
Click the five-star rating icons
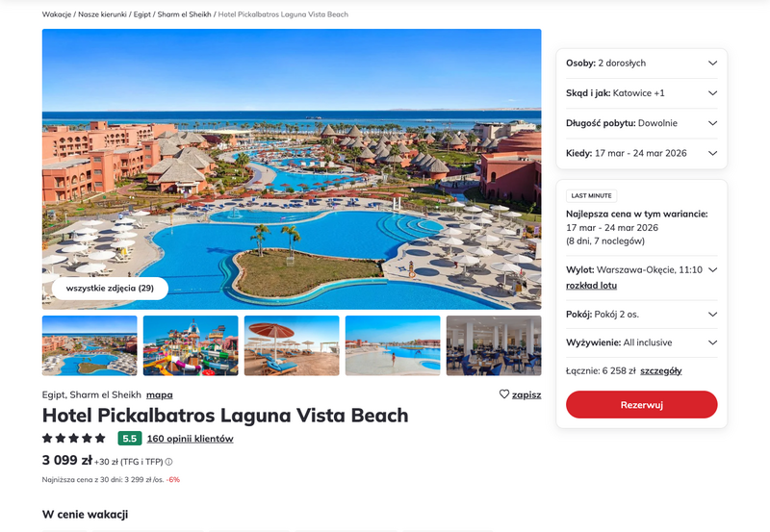[x=74, y=439]
